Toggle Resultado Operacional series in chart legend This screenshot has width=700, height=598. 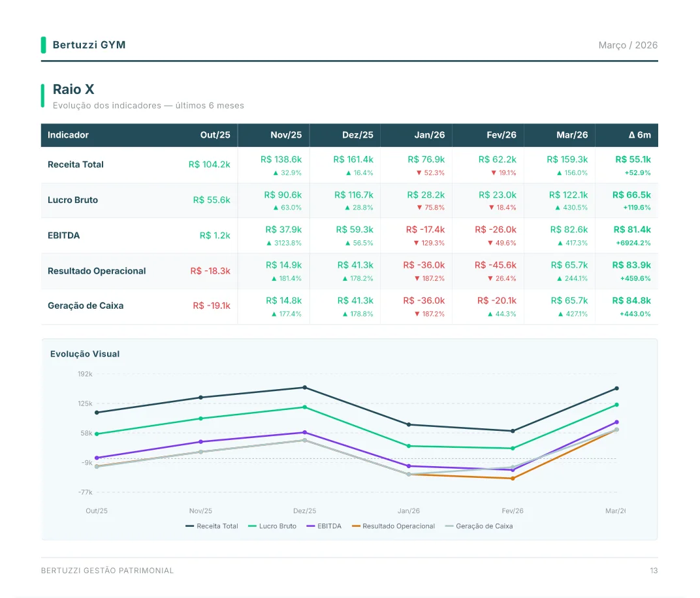(393, 526)
